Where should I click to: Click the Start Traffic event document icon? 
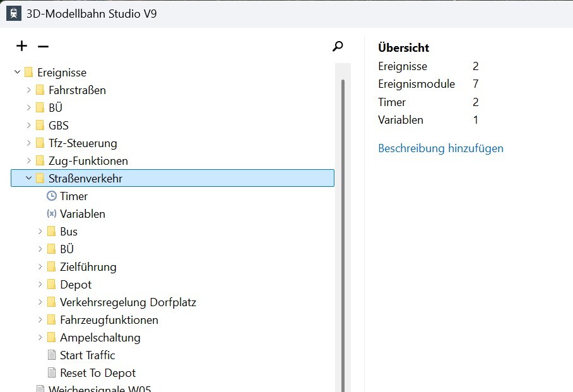click(x=52, y=355)
